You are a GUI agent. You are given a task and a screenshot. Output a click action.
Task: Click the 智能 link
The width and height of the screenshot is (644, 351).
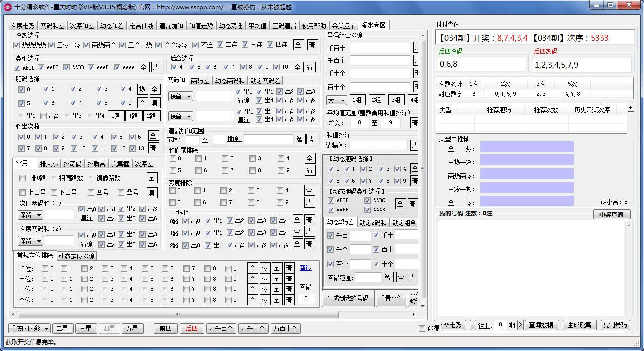pos(305,268)
